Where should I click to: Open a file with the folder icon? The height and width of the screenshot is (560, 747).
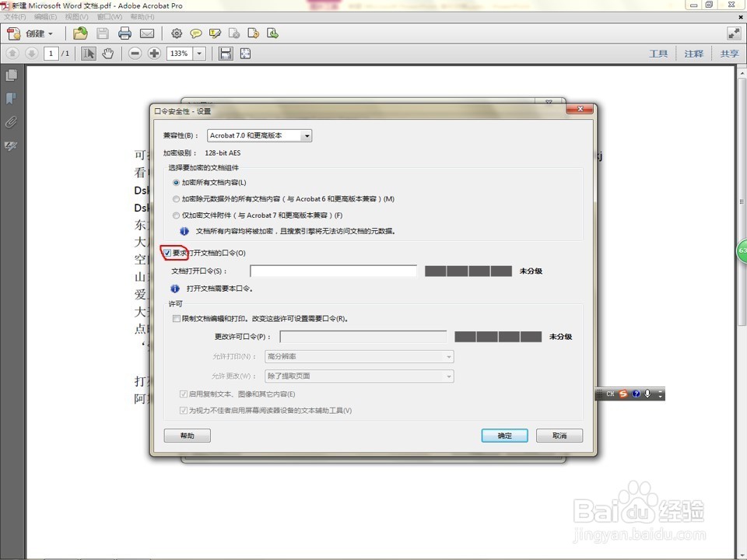coord(80,33)
